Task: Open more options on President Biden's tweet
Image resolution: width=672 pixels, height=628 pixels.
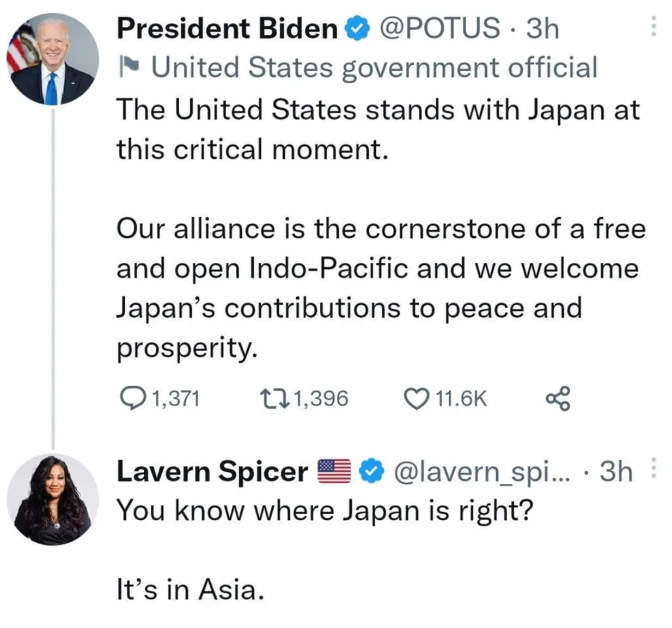Action: 653,27
